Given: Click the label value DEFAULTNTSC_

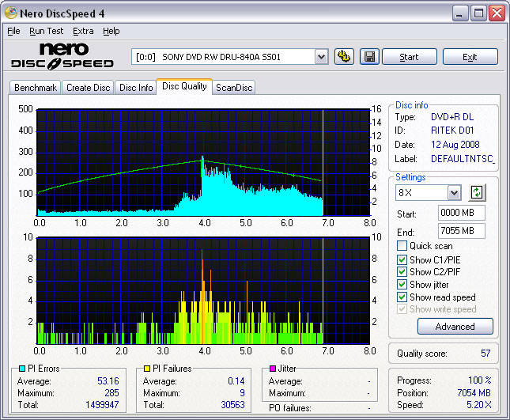Looking at the screenshot, I should point(463,159).
